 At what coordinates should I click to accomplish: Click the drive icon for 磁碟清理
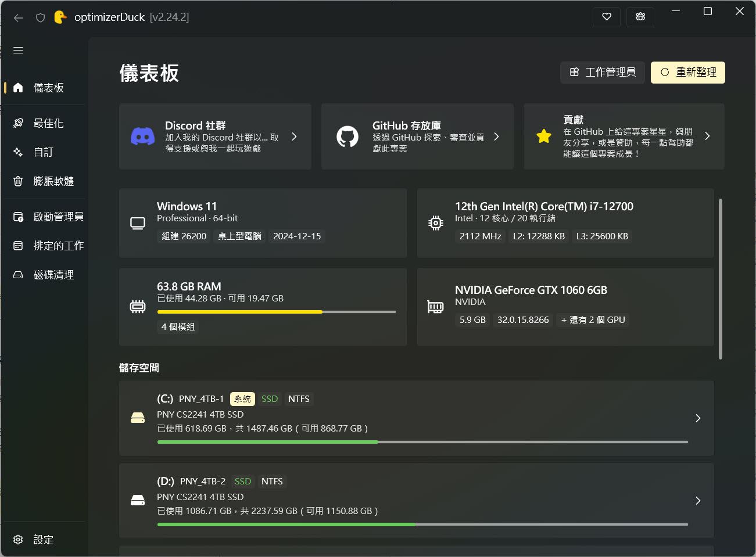pyautogui.click(x=18, y=275)
